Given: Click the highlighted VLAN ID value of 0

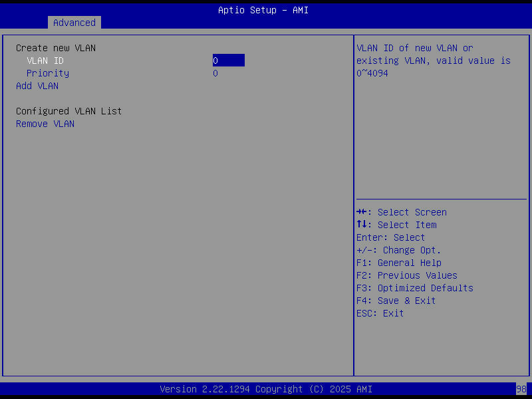Looking at the screenshot, I should pyautogui.click(x=229, y=60).
